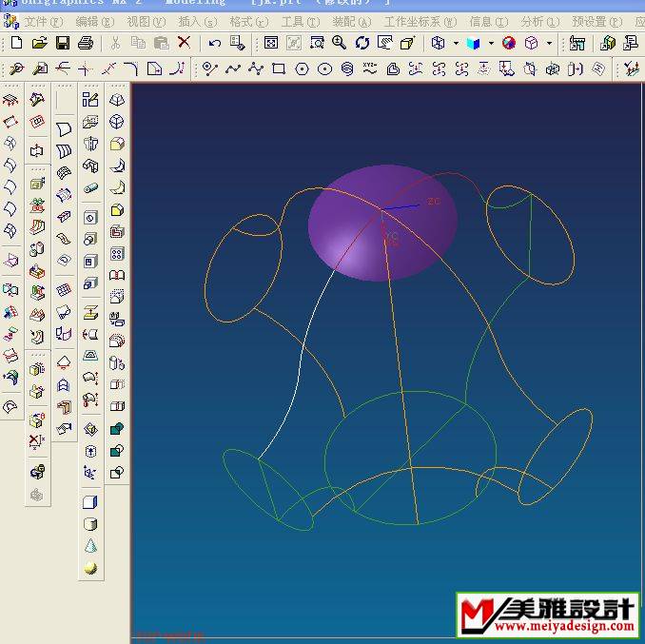Open the 编辑(E) menu
The height and width of the screenshot is (644, 645).
[x=95, y=21]
